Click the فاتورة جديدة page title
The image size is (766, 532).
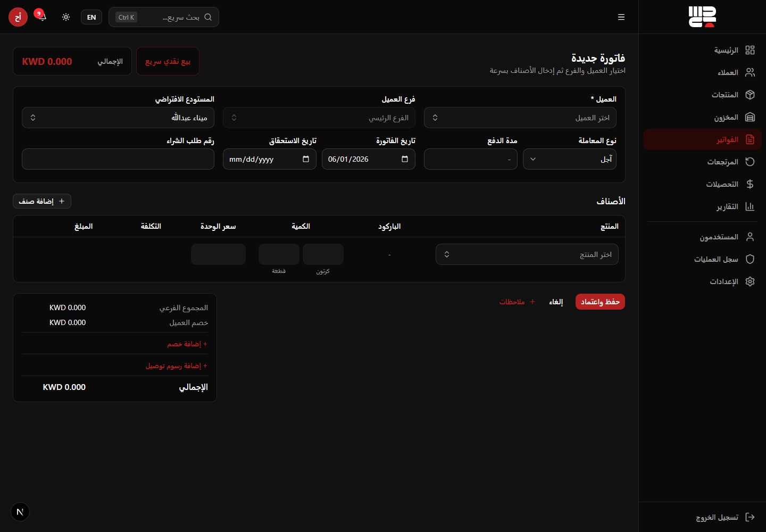click(x=598, y=58)
